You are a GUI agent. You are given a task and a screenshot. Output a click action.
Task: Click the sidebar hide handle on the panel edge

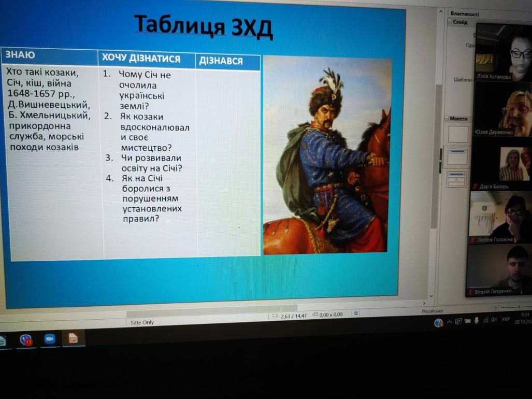click(441, 161)
